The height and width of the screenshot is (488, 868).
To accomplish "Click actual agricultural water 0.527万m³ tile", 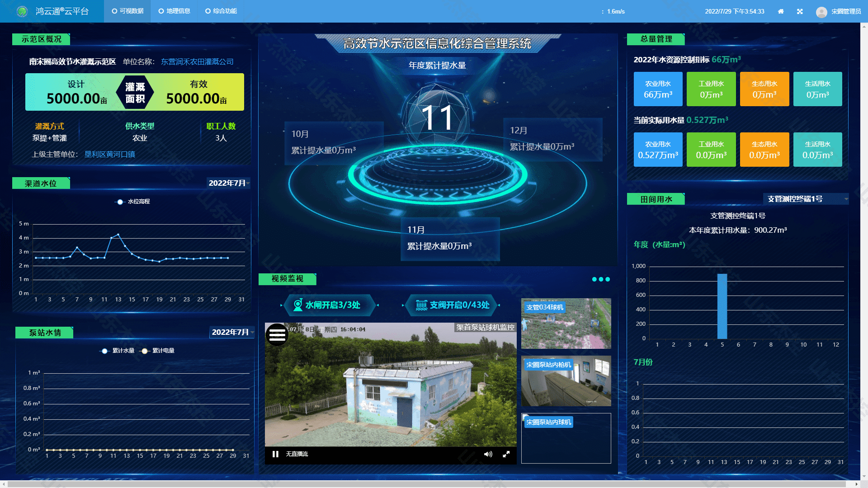I will [658, 150].
